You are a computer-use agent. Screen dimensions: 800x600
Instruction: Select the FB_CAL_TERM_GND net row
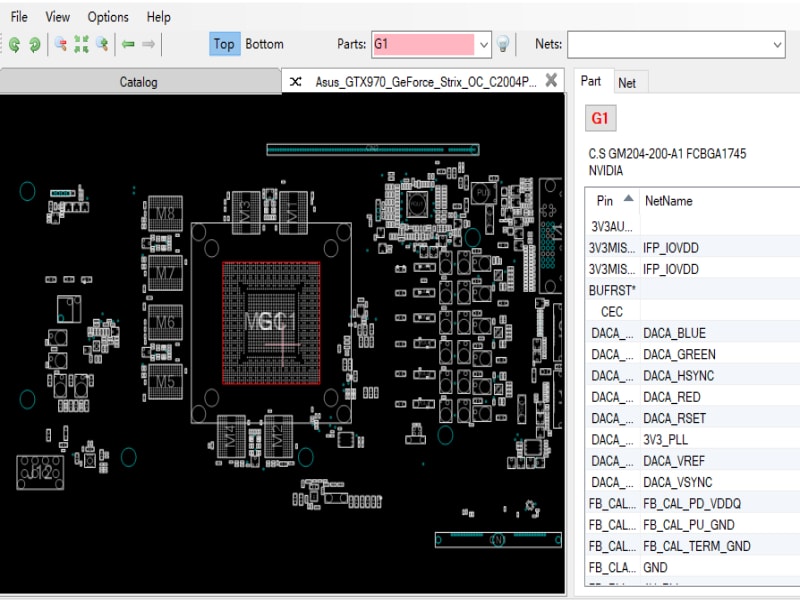click(x=693, y=546)
